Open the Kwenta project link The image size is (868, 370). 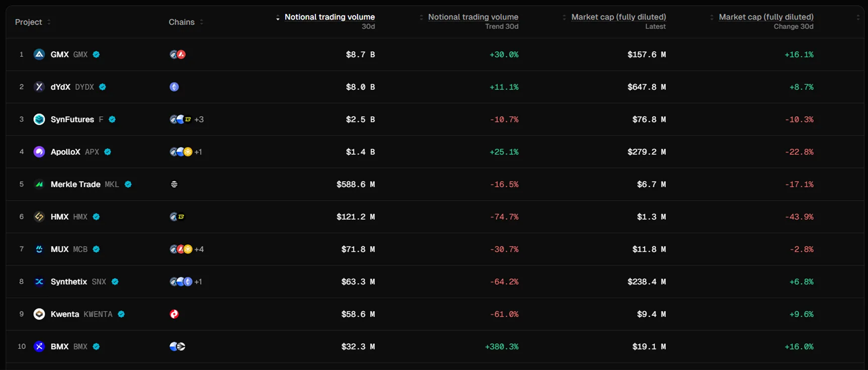tap(65, 314)
